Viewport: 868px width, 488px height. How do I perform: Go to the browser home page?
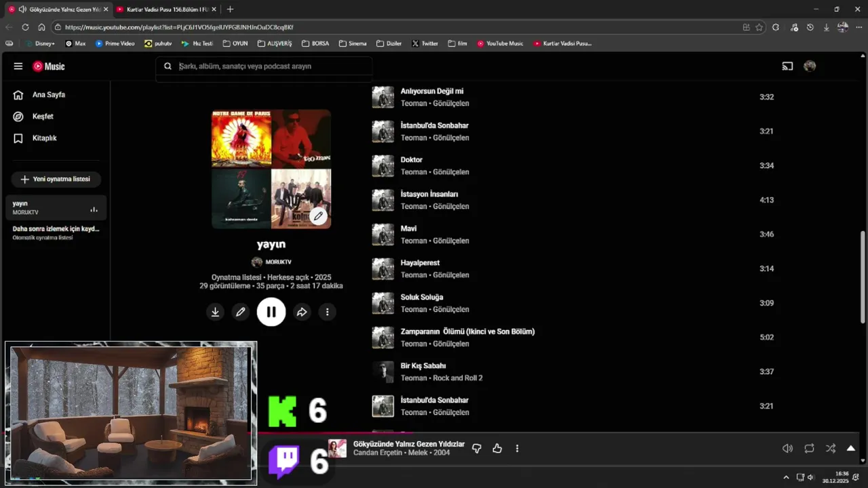point(41,27)
